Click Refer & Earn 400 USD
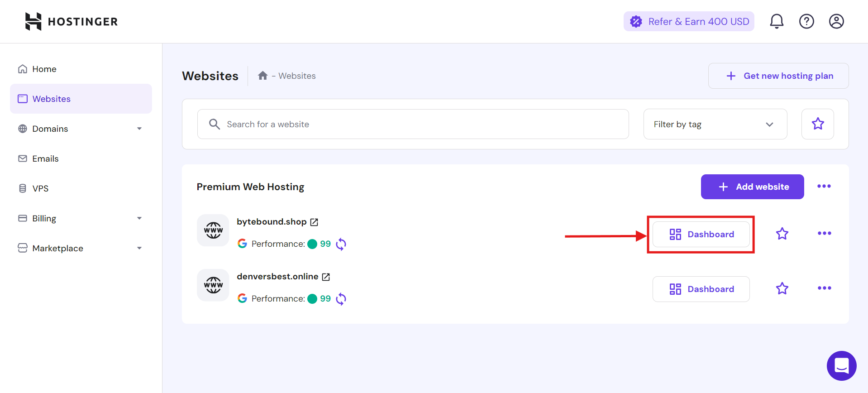868x393 pixels. [689, 21]
